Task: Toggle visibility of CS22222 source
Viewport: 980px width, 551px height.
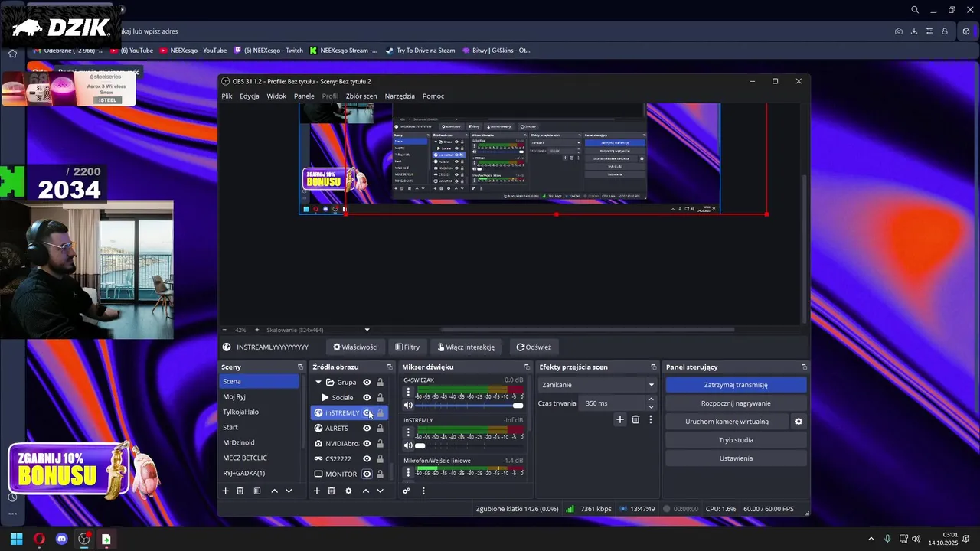Action: [x=367, y=458]
